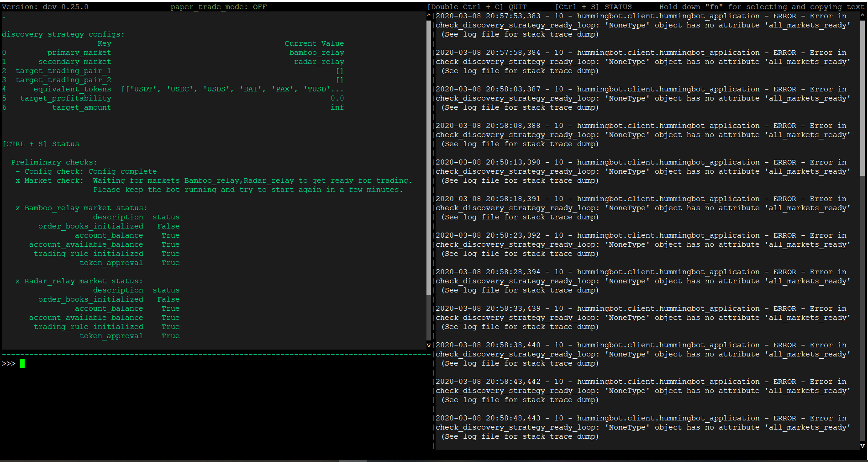Click False status under Bamboo_relay order_books_initialized

[x=168, y=226]
